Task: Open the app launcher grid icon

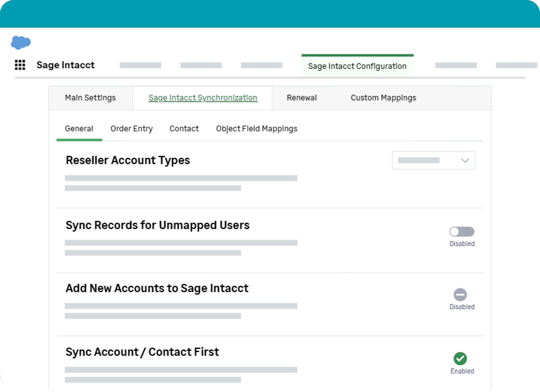Action: point(20,65)
